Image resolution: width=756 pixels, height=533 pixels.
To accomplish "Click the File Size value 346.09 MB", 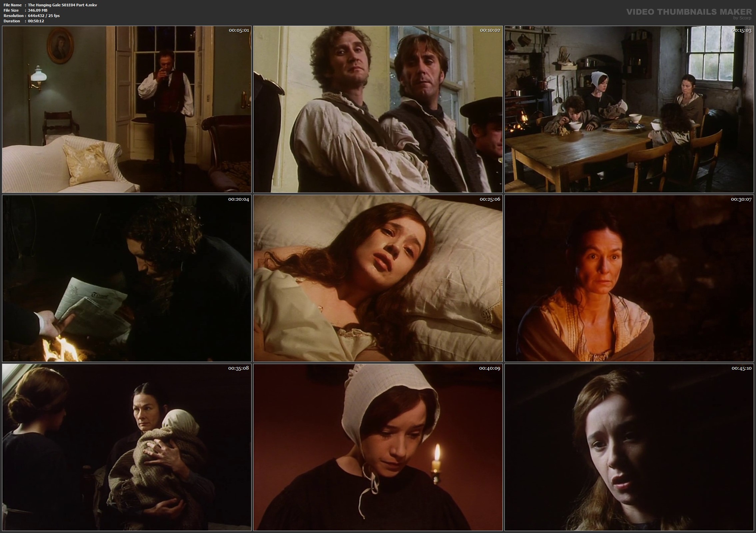I will 38,10.
